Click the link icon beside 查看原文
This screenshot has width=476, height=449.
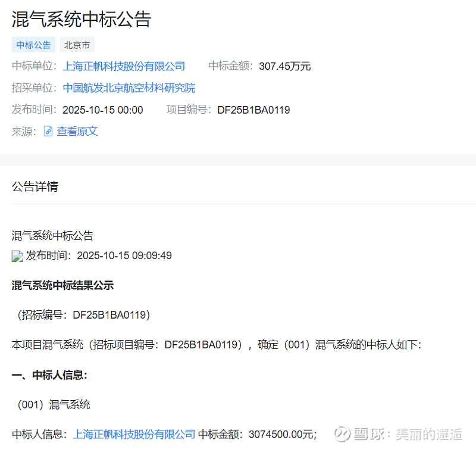[48, 131]
